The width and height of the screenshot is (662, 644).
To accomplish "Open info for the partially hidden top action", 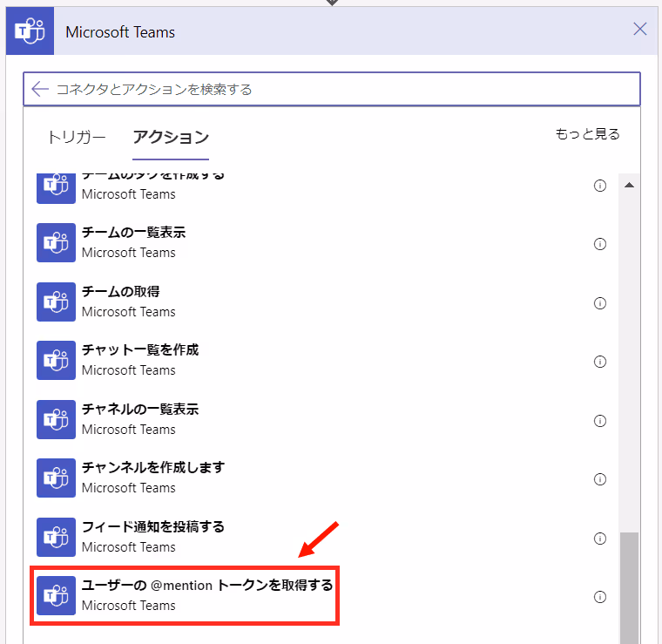I will [x=600, y=186].
